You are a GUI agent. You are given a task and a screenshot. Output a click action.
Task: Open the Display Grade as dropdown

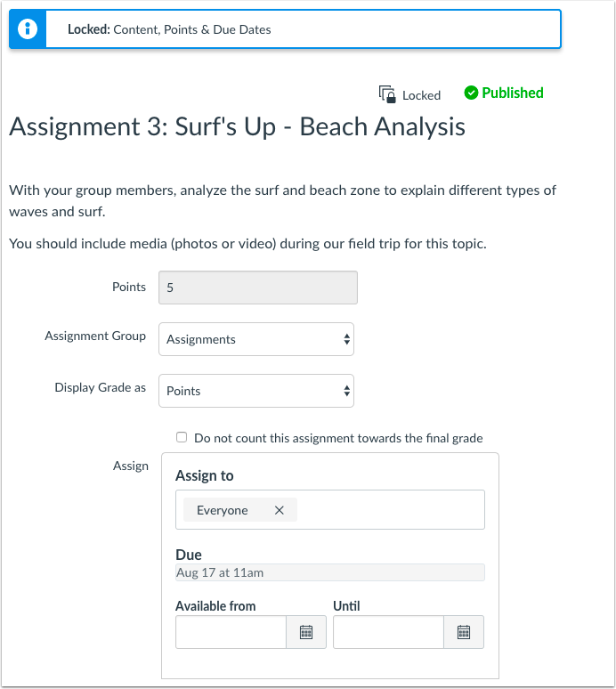coord(256,391)
